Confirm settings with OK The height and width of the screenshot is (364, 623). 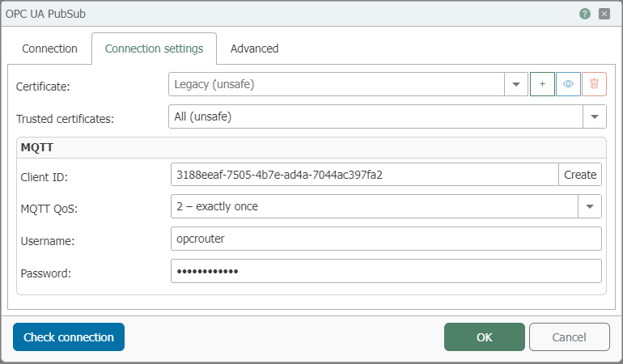[x=485, y=337]
